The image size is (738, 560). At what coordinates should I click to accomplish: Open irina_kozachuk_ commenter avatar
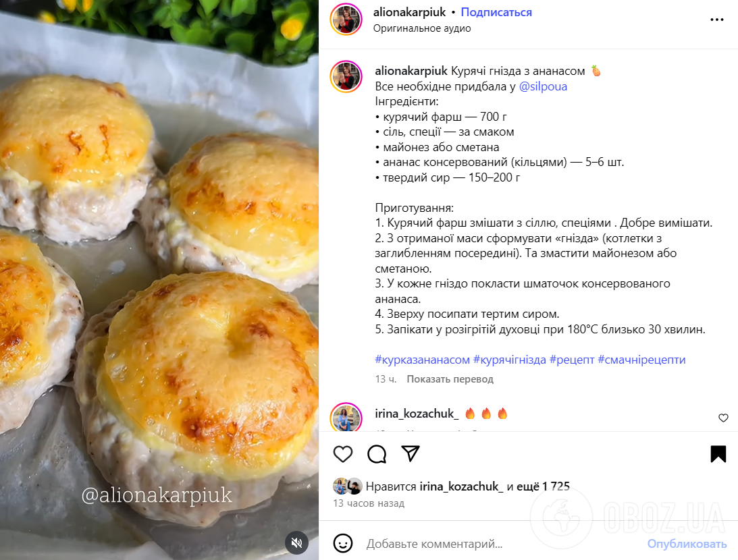point(346,418)
